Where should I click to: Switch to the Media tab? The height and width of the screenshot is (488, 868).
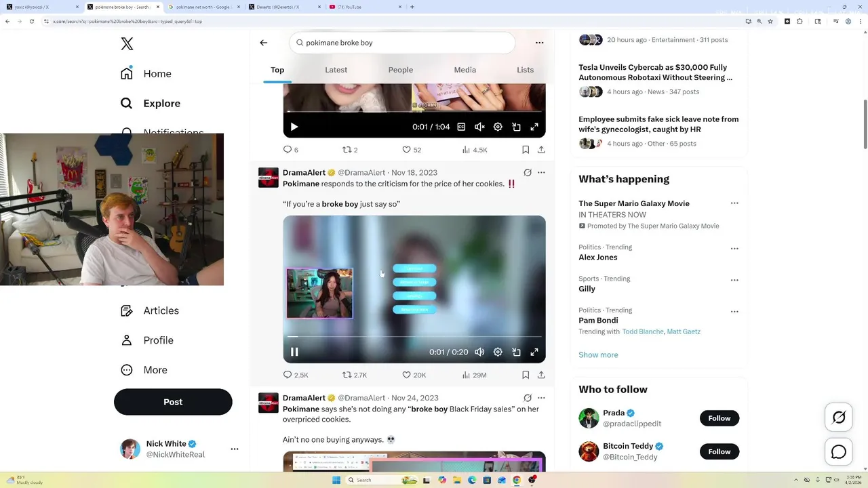point(465,70)
